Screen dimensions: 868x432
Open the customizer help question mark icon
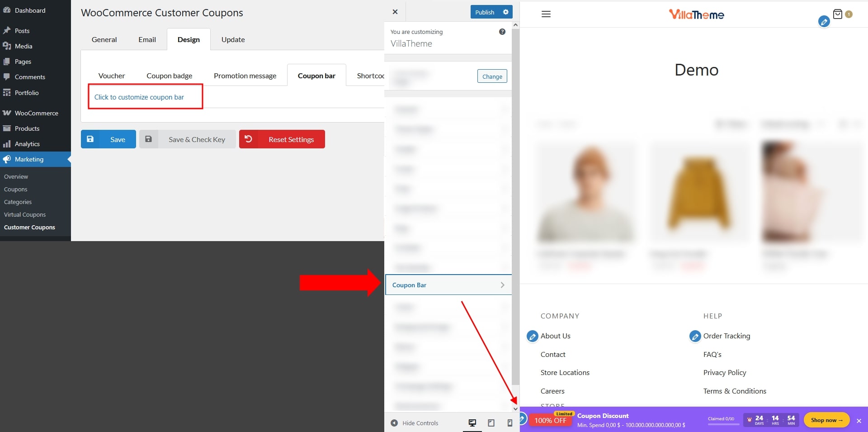502,32
